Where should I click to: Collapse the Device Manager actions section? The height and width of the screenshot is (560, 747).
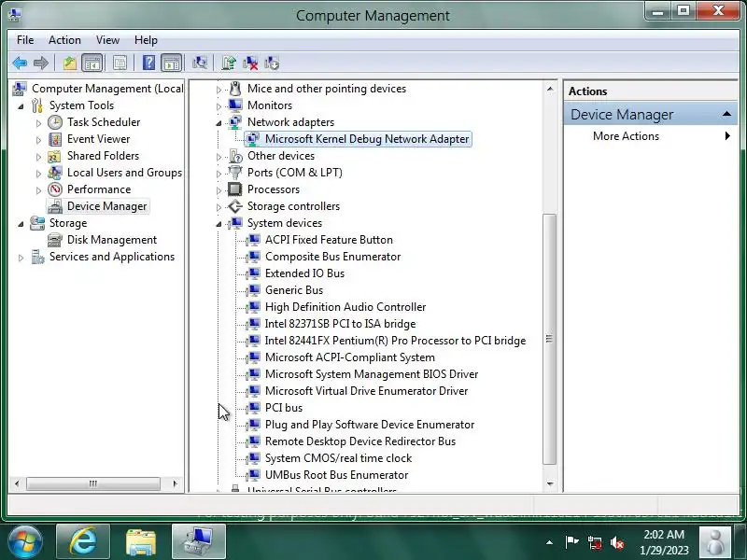tap(726, 114)
